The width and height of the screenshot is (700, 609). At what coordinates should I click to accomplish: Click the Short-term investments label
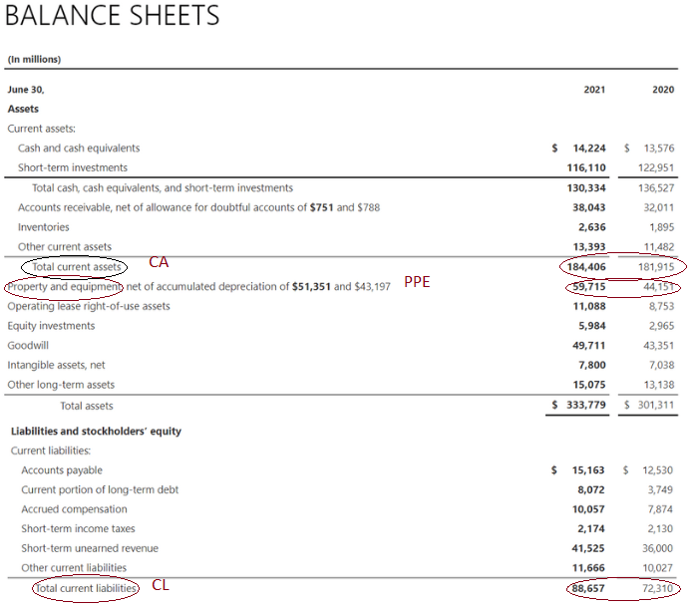[73, 167]
